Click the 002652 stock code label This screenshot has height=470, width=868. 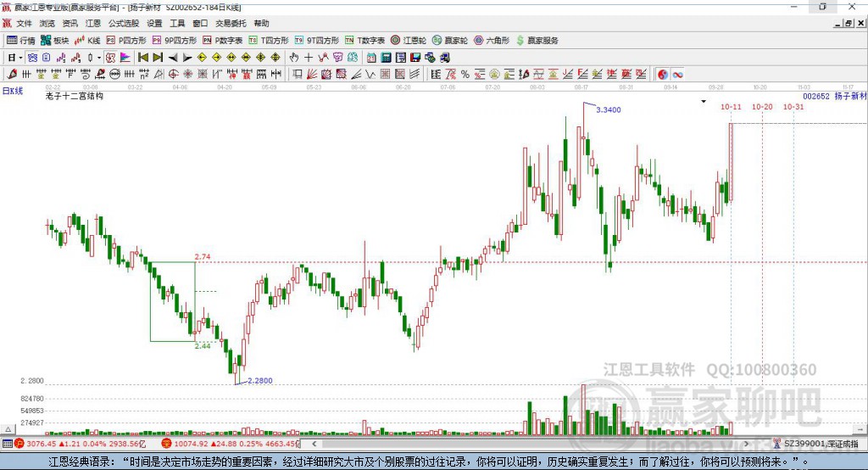816,96
